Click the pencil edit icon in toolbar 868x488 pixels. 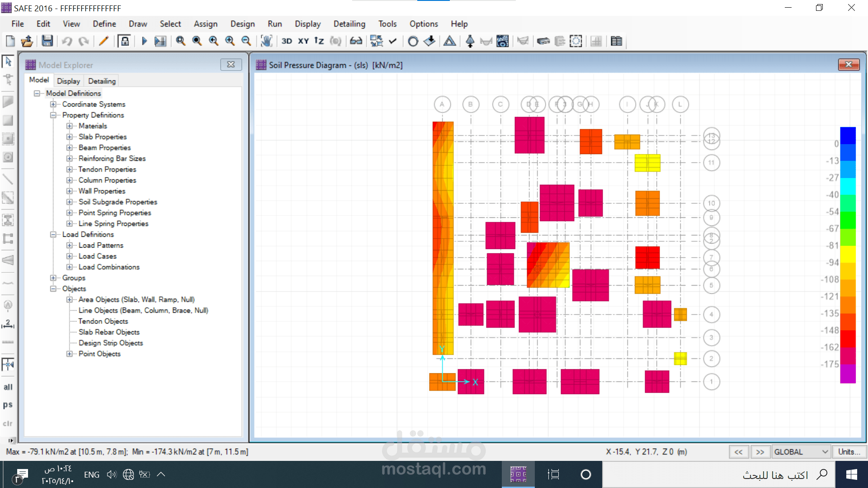point(104,41)
